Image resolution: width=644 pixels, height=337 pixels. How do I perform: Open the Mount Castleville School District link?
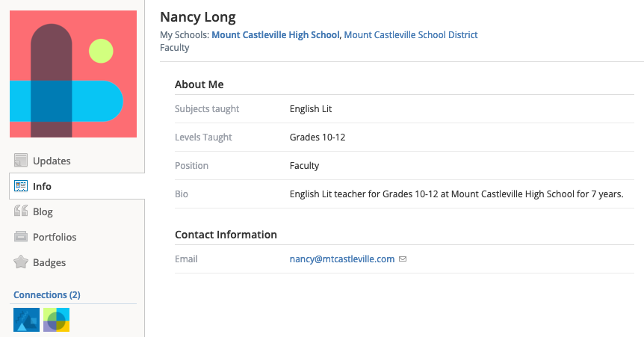[x=410, y=35]
